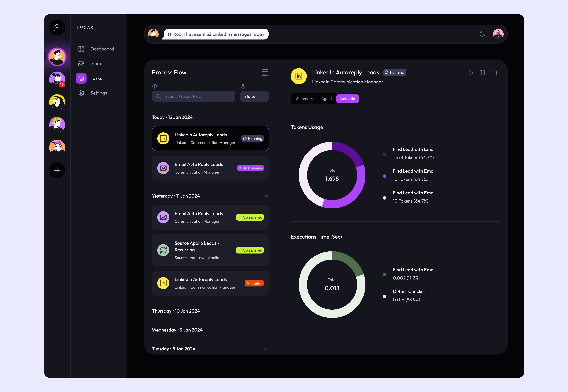568x392 pixels.
Task: Click the green Executions Time legend dot
Action: [x=385, y=275]
